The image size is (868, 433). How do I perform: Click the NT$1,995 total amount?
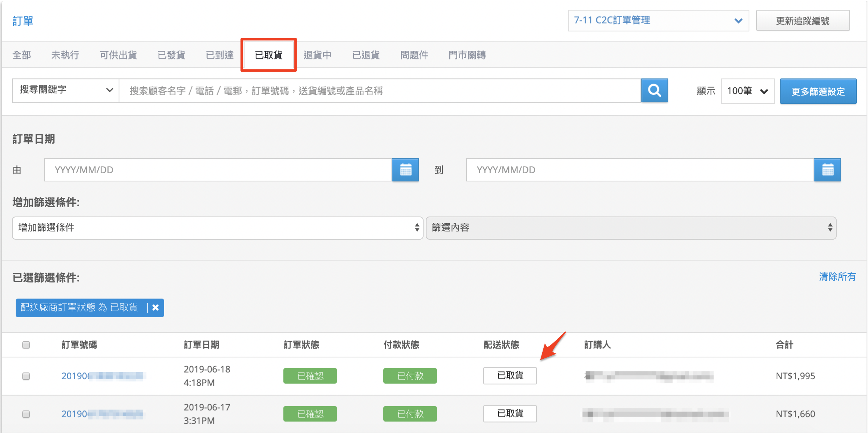(x=795, y=376)
